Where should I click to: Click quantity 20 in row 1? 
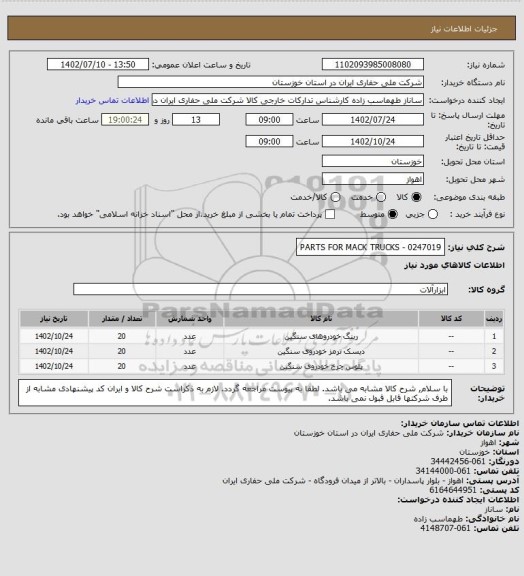click(122, 336)
